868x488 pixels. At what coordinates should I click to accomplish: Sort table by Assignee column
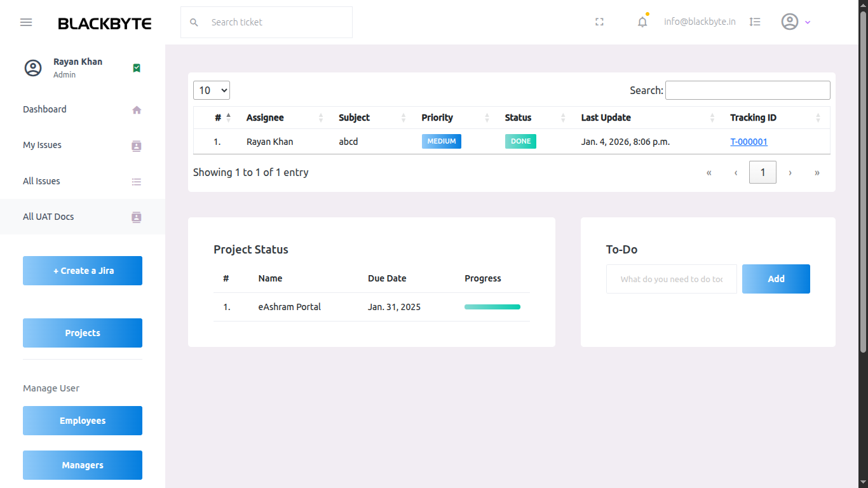[x=284, y=118]
